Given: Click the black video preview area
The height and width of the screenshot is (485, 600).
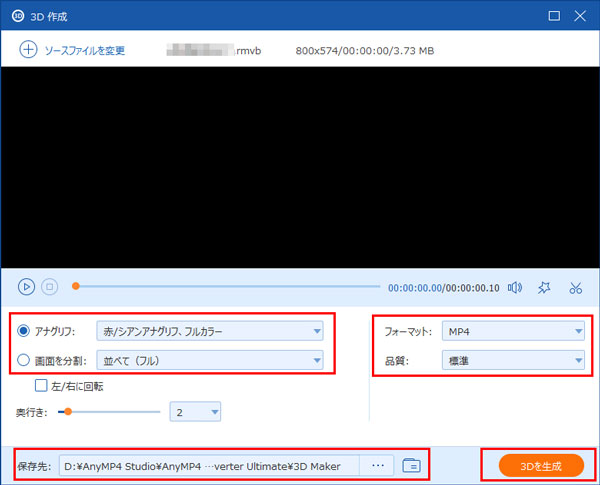Looking at the screenshot, I should point(300,167).
